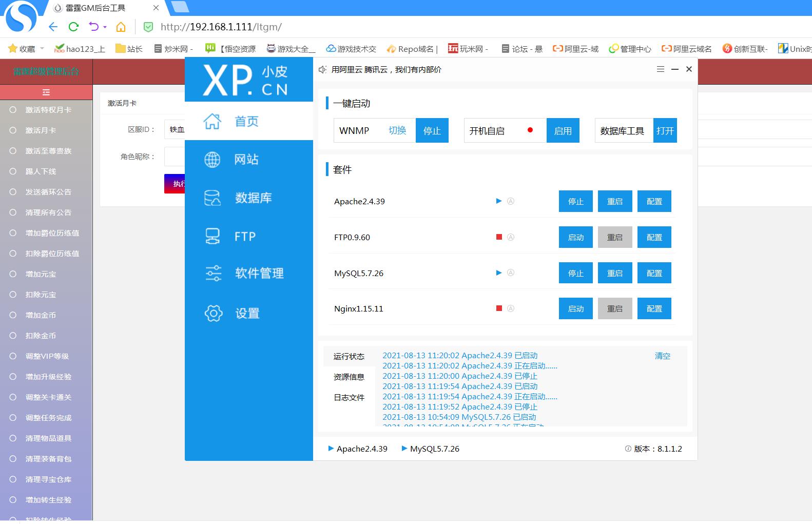
Task: Click the browser home icon
Action: coord(121,27)
